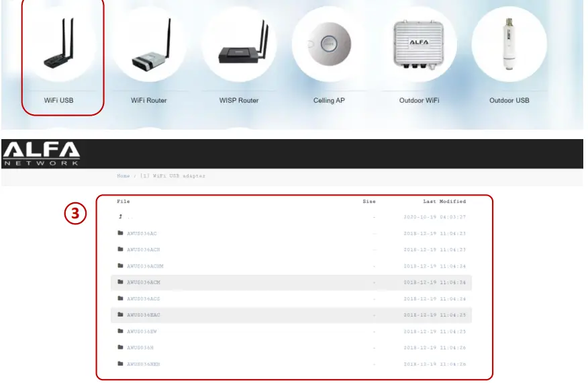Click the WISP Router label

(239, 100)
